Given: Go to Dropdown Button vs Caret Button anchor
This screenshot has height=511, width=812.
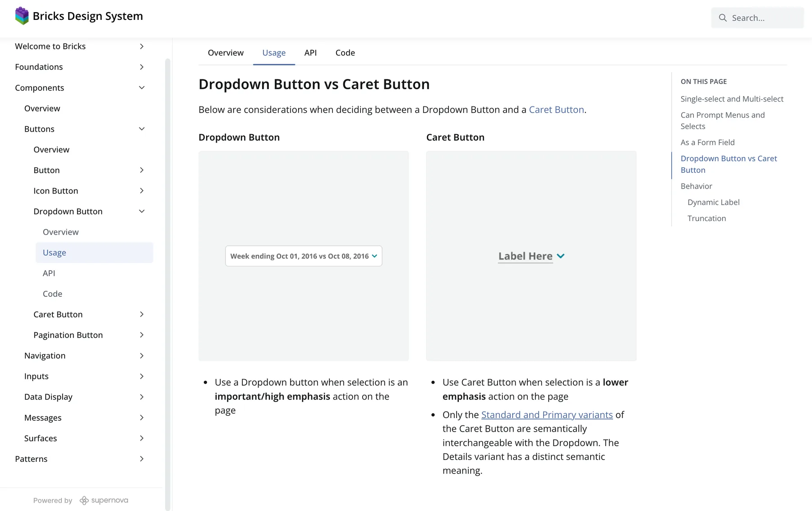Looking at the screenshot, I should coord(729,164).
